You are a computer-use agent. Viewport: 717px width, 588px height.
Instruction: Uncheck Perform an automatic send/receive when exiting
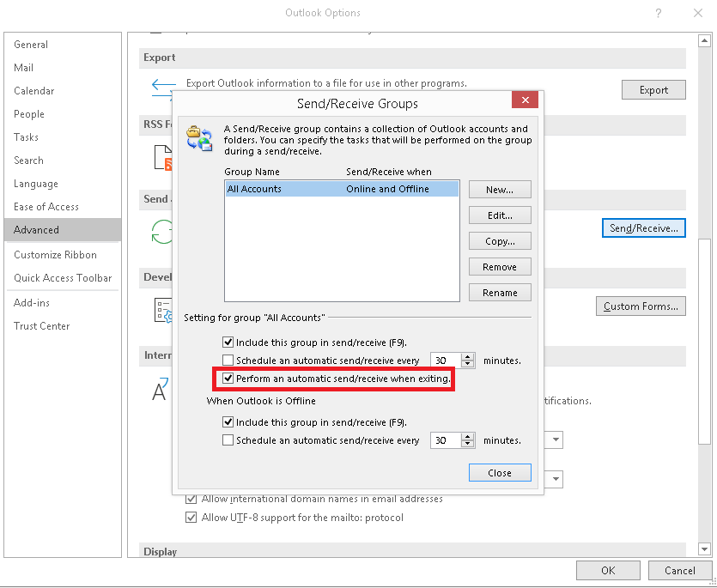tap(228, 379)
